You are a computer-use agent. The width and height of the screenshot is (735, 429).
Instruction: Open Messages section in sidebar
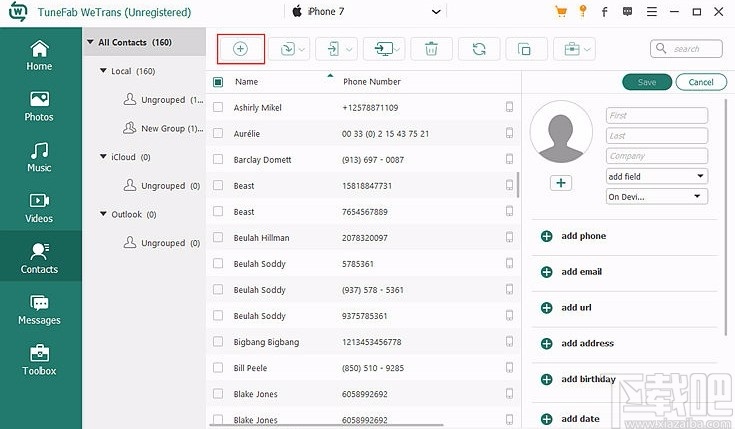[x=39, y=310]
